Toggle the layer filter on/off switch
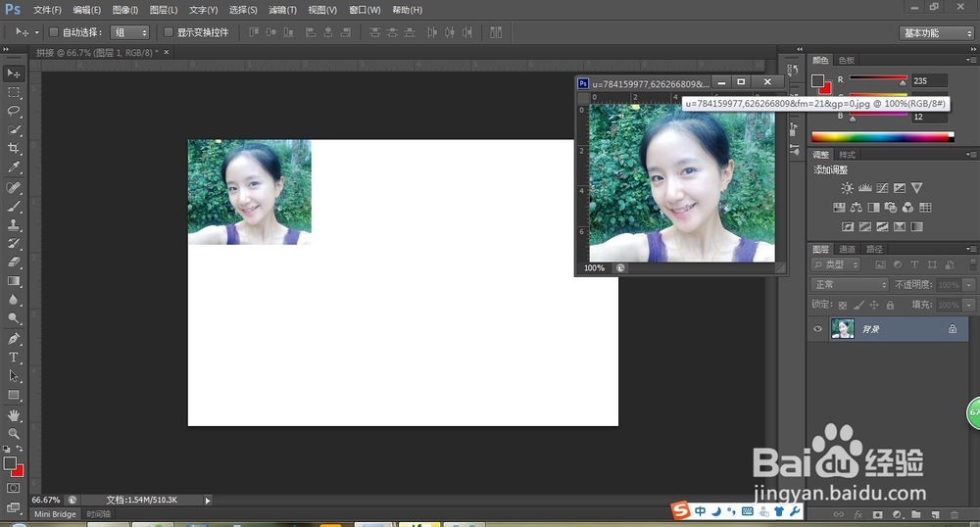980x527 pixels. click(973, 264)
